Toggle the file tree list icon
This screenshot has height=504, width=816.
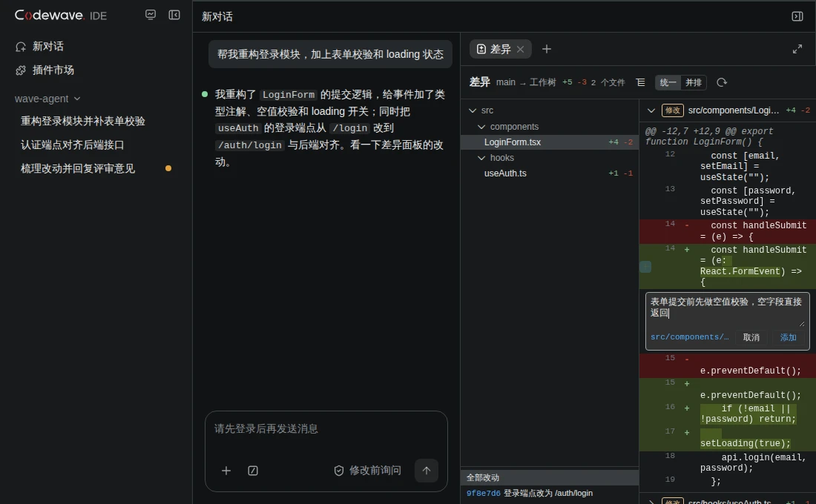[641, 82]
